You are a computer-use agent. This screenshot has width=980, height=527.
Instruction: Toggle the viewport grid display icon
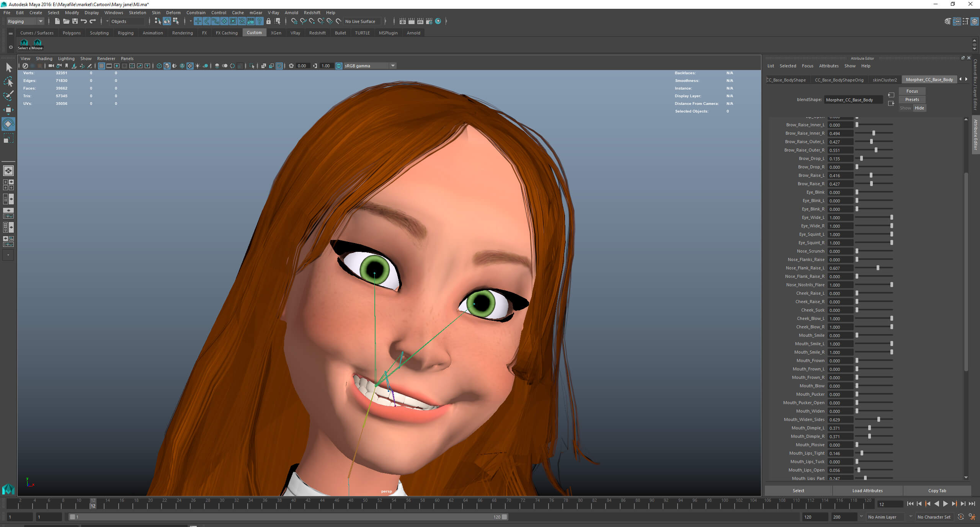101,66
